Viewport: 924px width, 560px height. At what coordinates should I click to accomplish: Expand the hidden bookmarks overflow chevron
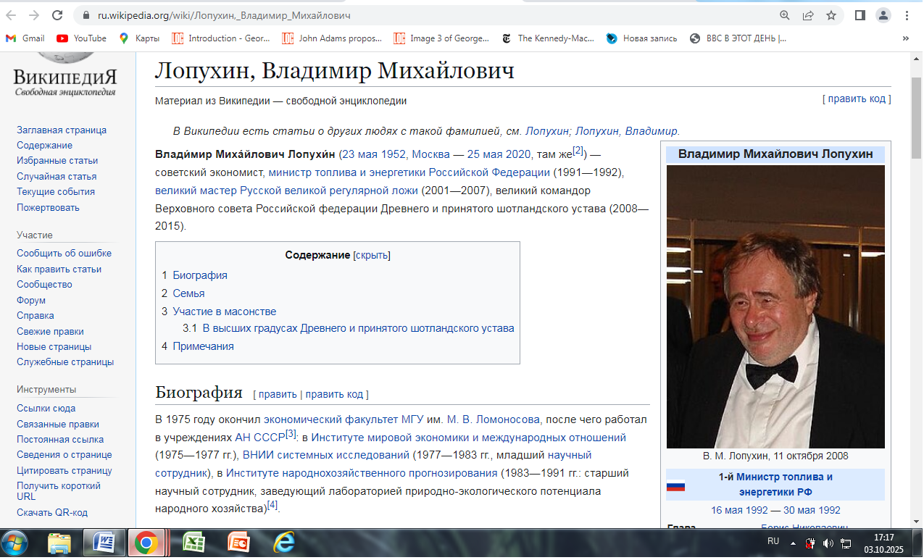[x=905, y=38]
